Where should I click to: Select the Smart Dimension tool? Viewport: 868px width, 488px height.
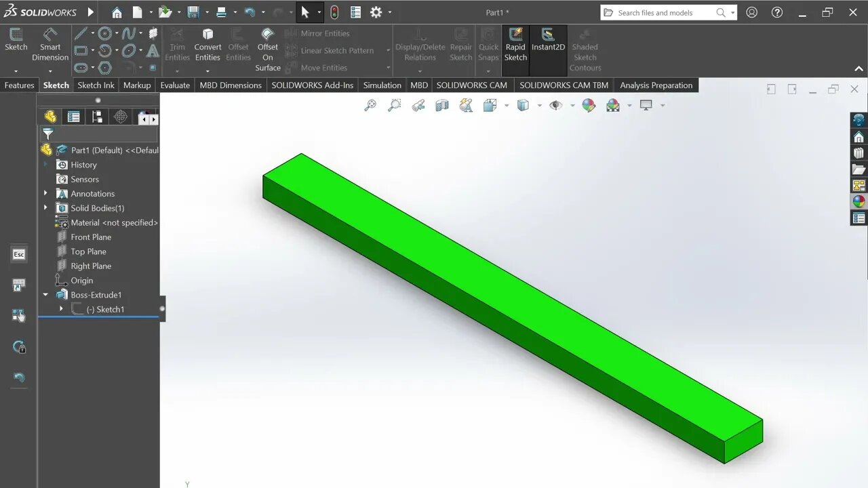point(50,45)
